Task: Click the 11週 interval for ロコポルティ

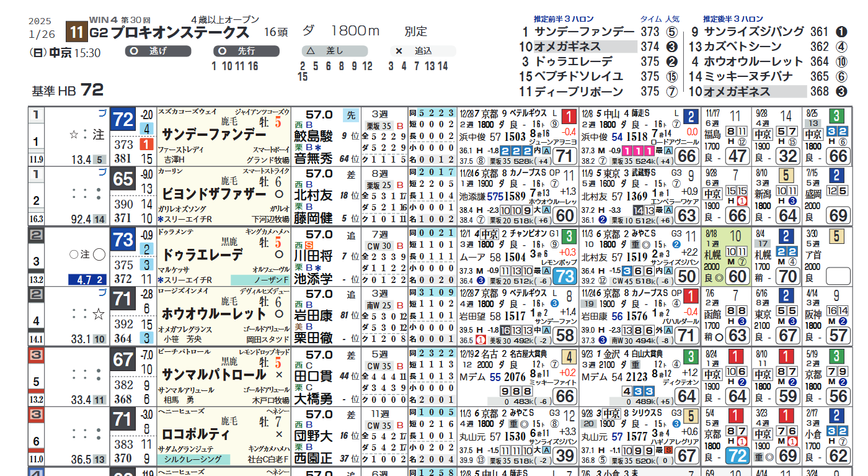Action: click(379, 414)
